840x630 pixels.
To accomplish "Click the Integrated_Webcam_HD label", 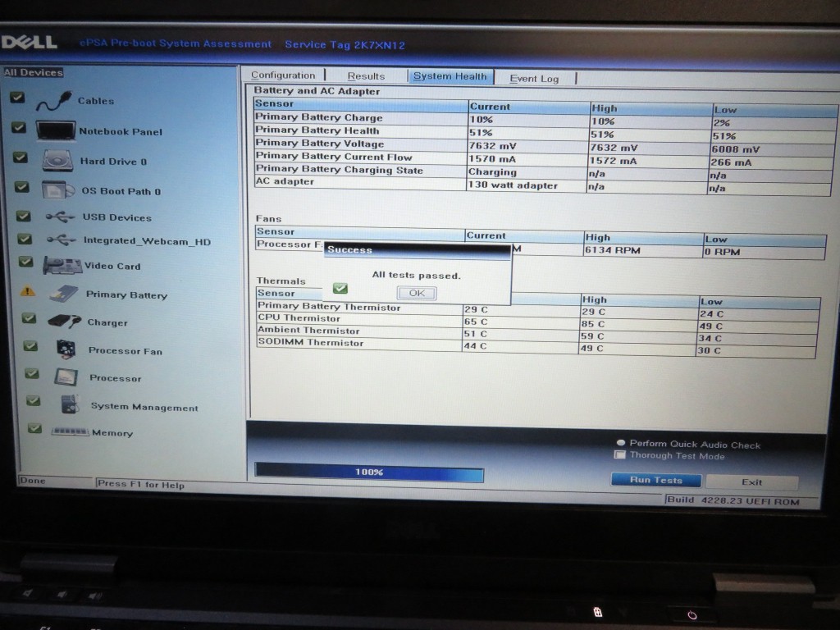I will [148, 241].
